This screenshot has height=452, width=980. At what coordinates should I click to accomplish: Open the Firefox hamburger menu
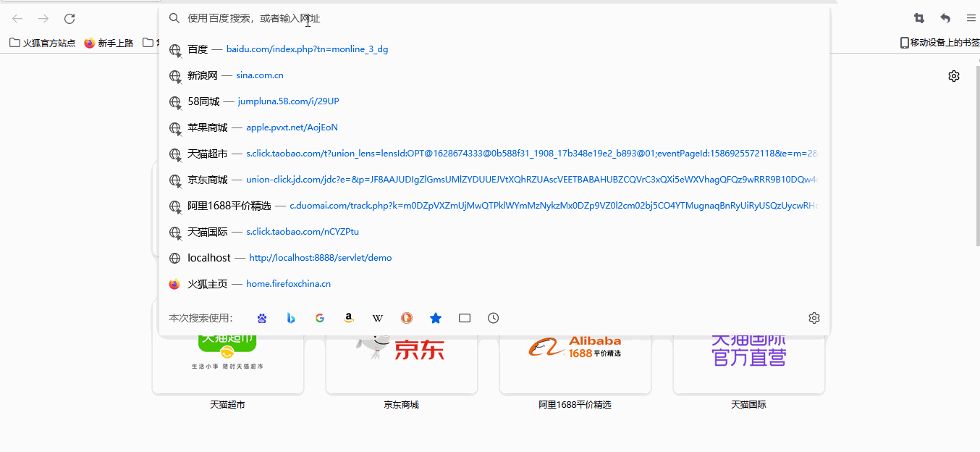971,18
